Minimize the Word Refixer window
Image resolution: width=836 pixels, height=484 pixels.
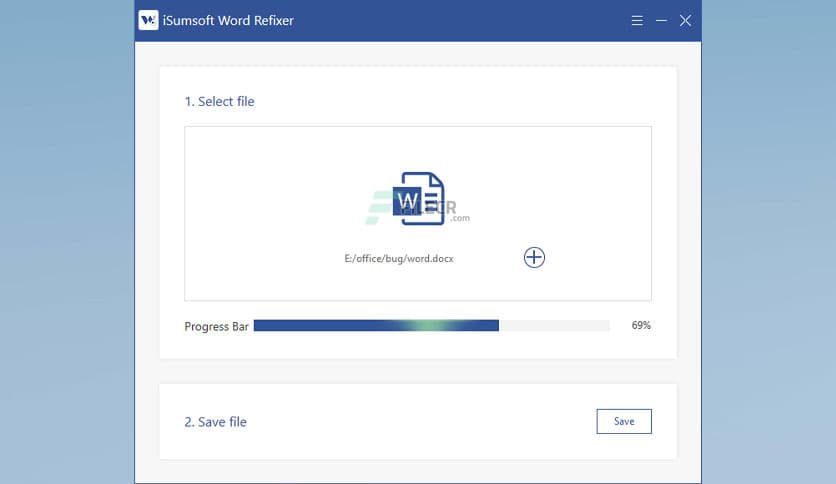click(661, 21)
